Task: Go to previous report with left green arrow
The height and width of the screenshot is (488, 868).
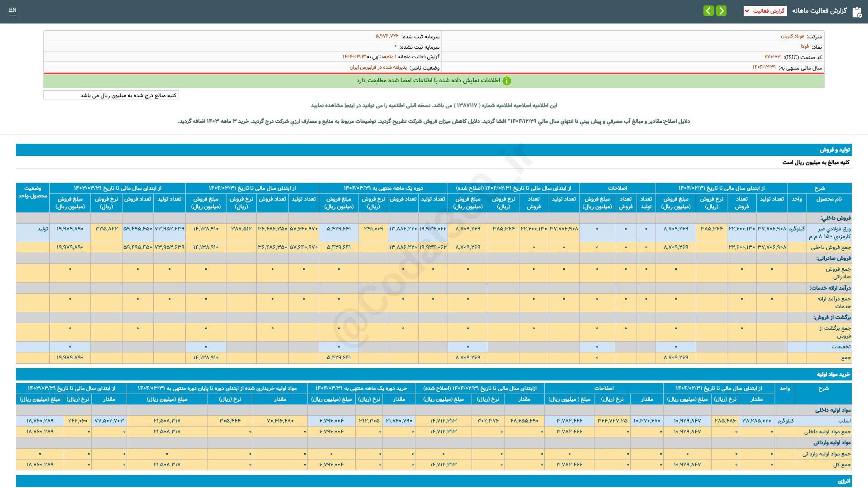Action: (708, 11)
